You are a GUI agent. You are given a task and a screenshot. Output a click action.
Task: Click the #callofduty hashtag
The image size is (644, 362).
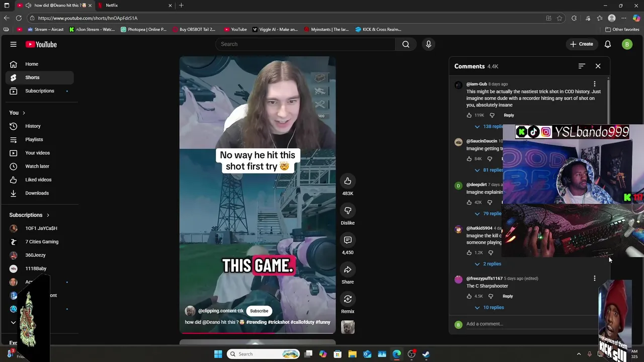click(x=302, y=322)
